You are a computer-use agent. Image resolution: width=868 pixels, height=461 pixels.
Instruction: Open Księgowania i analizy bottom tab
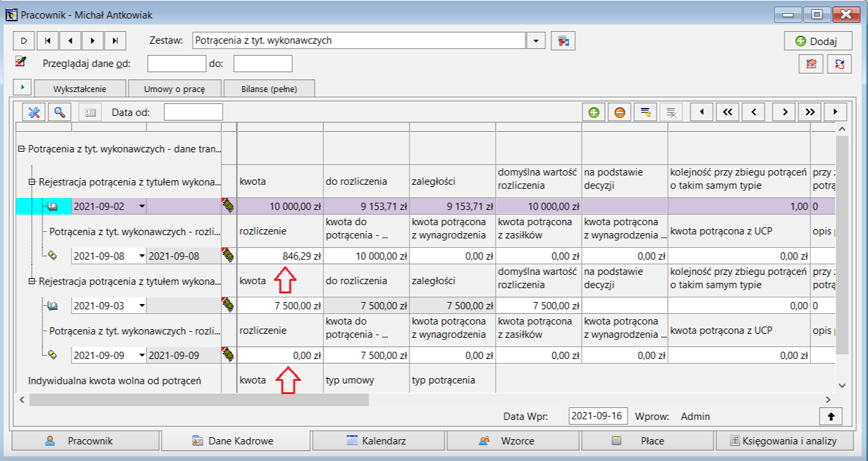(x=784, y=440)
